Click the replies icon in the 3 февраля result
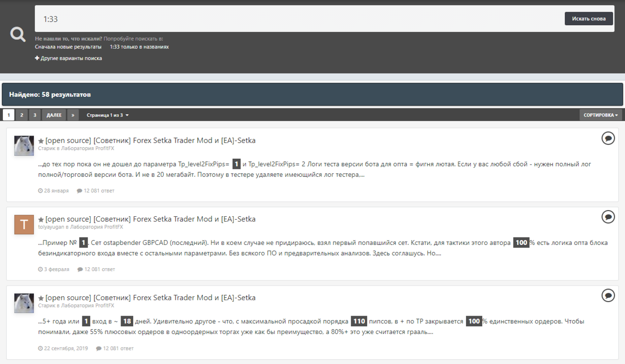Viewport: 625px width, 364px height. coord(80,270)
